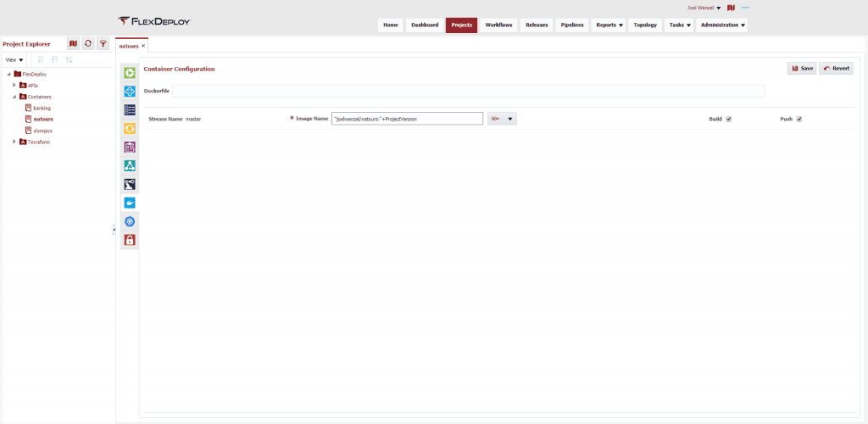Select the Terraform folder label
The height and width of the screenshot is (424, 868).
39,142
